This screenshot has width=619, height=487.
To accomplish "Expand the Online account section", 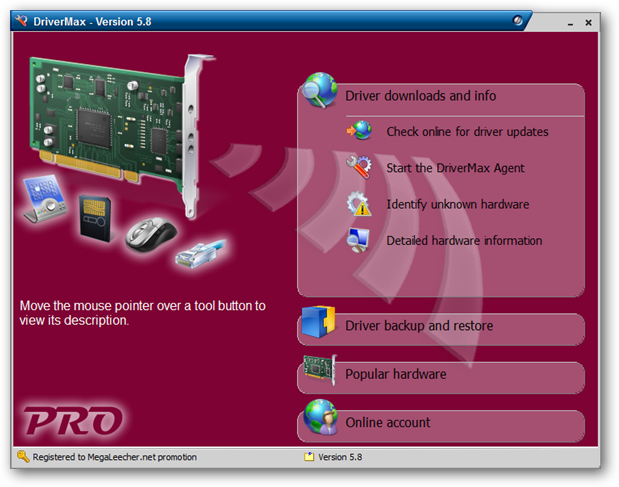I will pyautogui.click(x=441, y=426).
